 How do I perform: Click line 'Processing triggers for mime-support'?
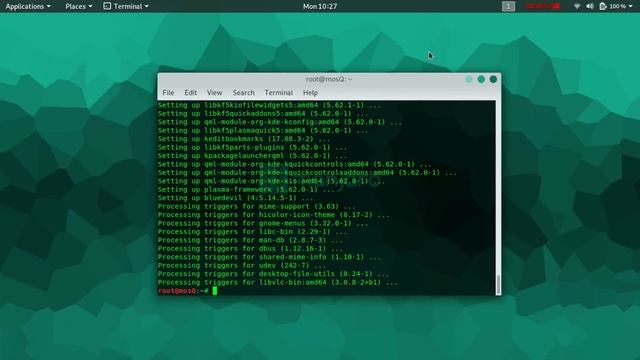point(257,207)
